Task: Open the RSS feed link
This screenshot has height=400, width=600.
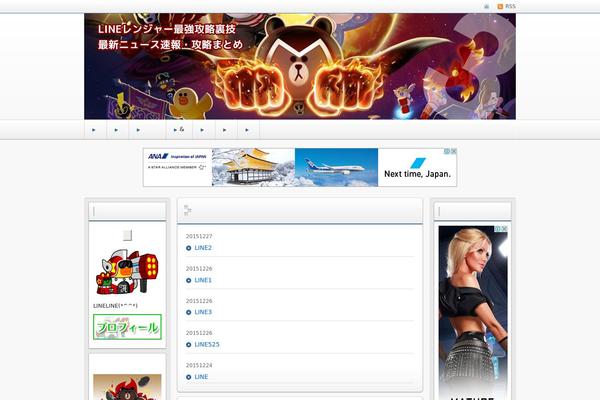Action: 506,7
